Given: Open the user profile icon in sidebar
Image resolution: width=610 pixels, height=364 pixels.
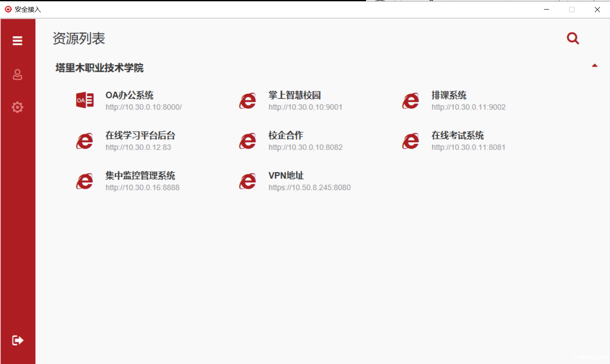Looking at the screenshot, I should point(17,75).
